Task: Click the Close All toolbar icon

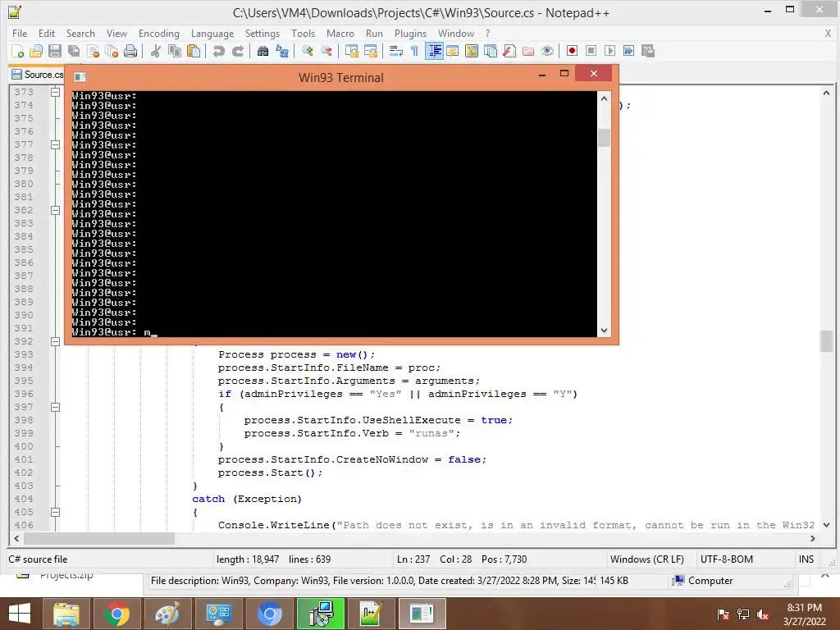Action: (x=112, y=51)
